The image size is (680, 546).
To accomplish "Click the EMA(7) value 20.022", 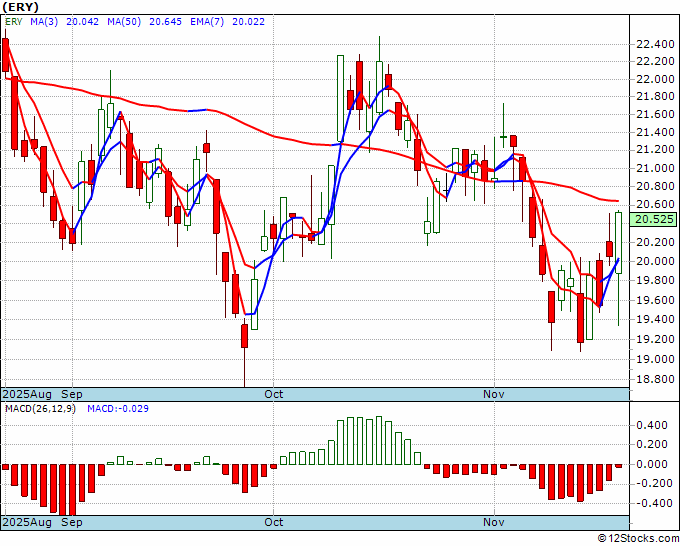I will coord(248,22).
